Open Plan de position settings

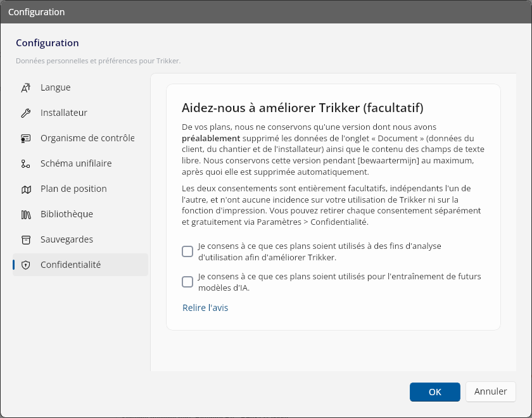point(80,189)
